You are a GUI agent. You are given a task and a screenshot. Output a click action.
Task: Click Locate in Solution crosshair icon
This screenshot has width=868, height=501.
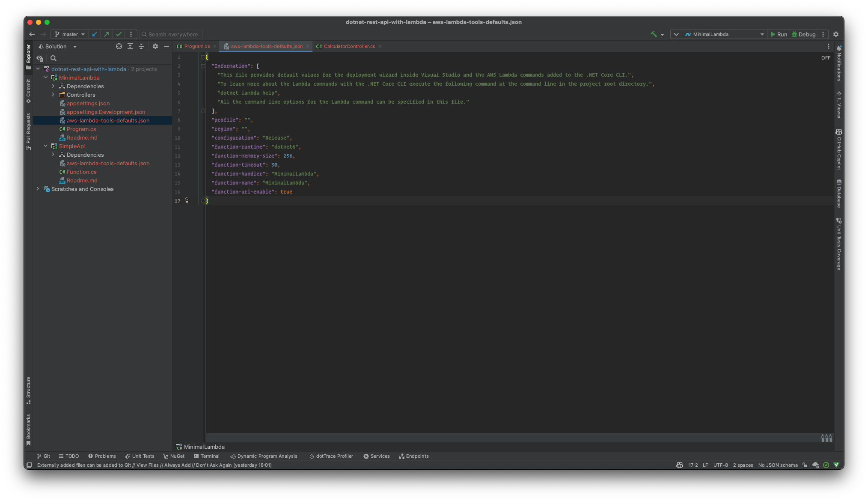tap(119, 46)
